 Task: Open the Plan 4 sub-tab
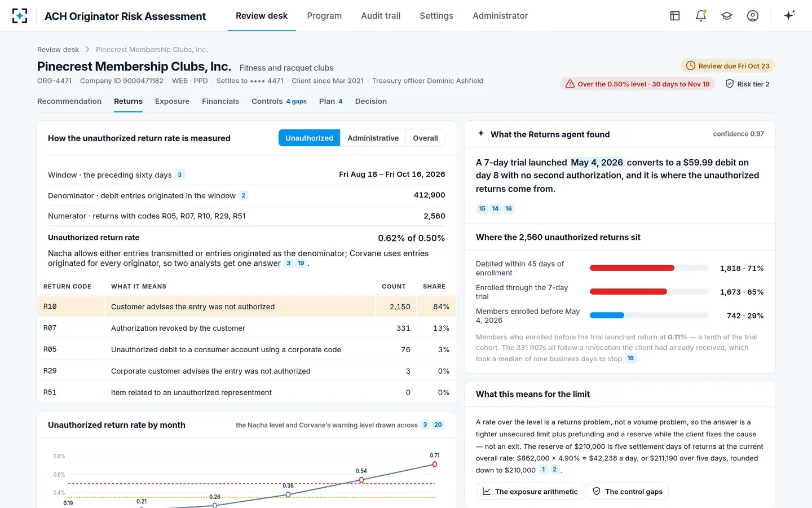331,102
